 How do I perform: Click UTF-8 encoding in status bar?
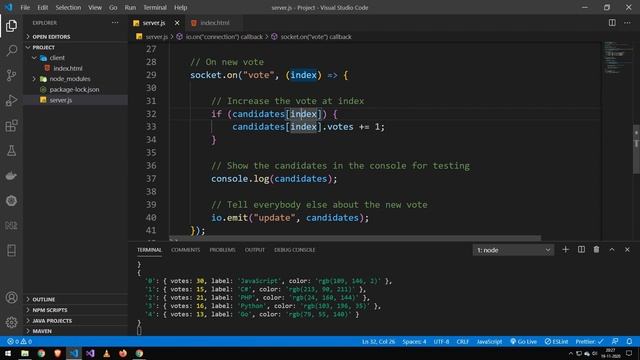click(441, 341)
